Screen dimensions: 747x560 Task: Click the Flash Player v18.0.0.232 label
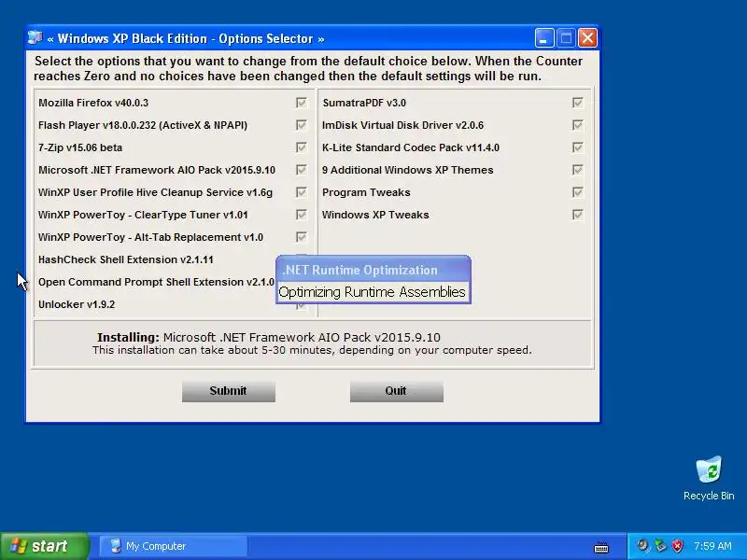143,125
